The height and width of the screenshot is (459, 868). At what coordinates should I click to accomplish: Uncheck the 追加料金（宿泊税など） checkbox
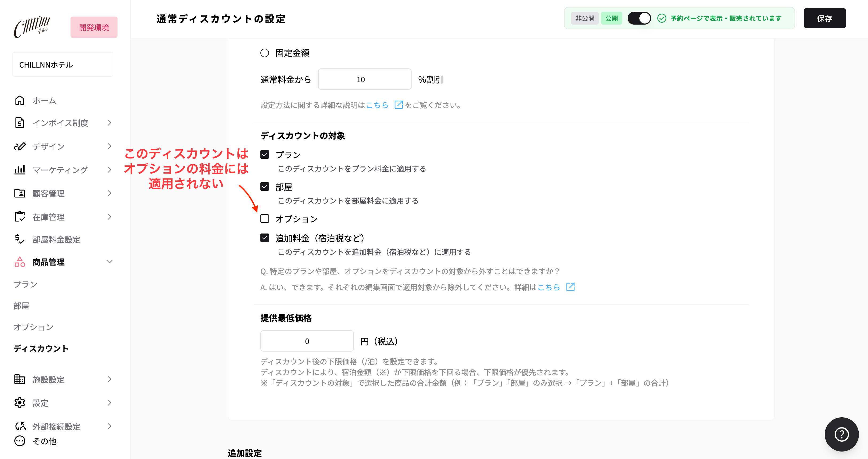pos(264,238)
